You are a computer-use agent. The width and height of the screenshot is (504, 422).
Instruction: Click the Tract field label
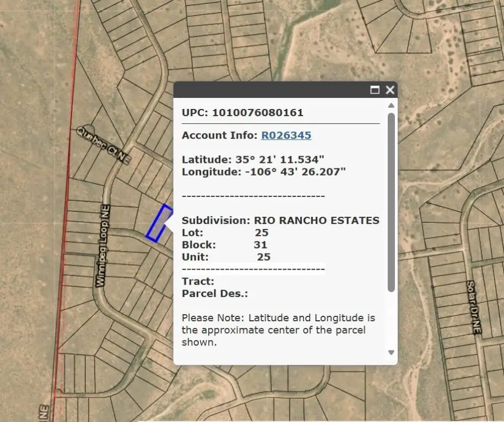198,282
